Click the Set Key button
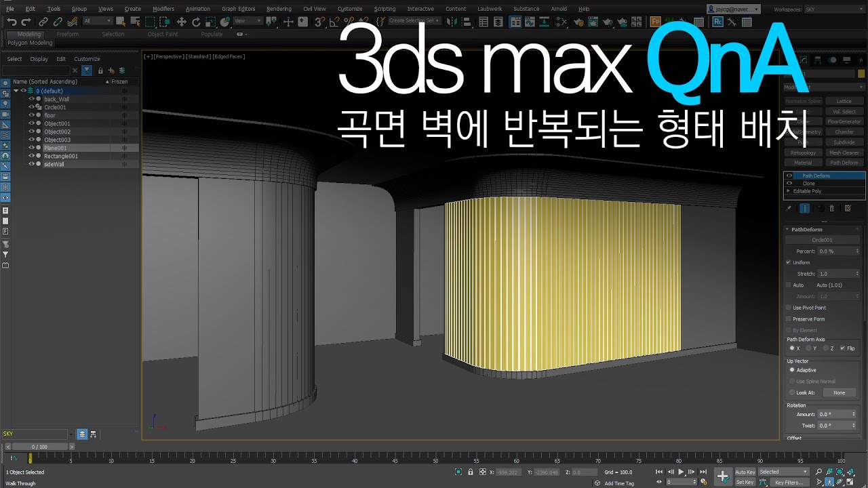 pos(745,483)
